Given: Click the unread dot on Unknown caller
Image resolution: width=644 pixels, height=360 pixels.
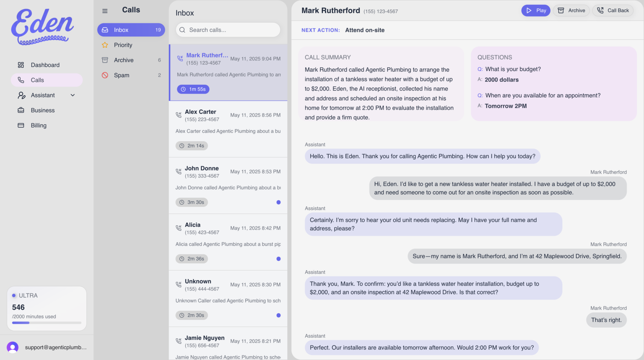Looking at the screenshot, I should tap(278, 316).
